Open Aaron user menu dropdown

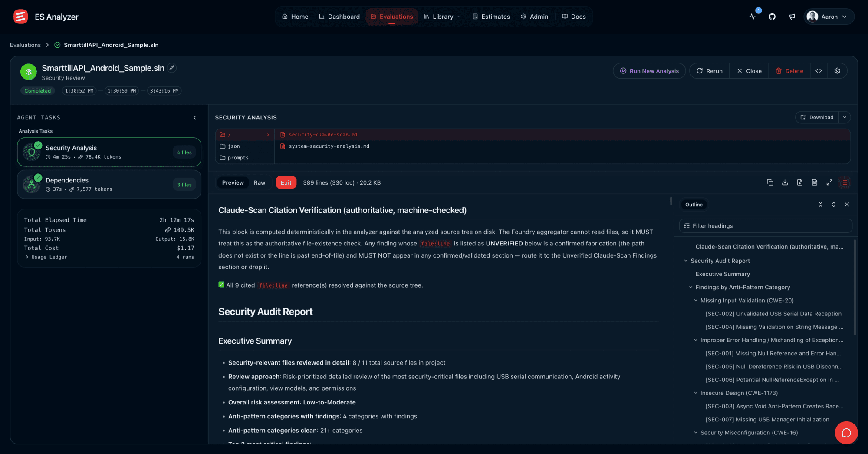coord(829,17)
